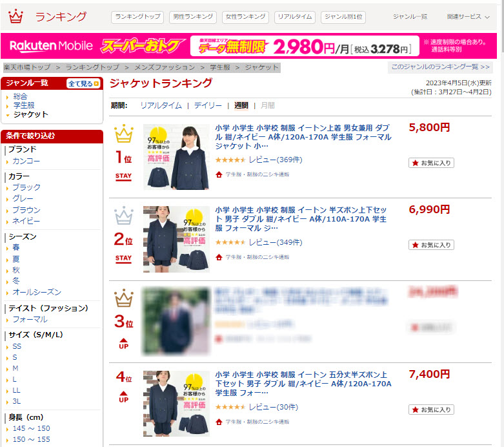Add the 7,400円 item to お気に入り

[431, 410]
